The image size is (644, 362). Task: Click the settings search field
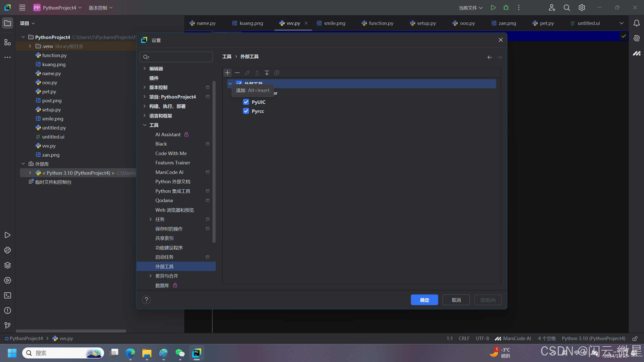click(179, 57)
